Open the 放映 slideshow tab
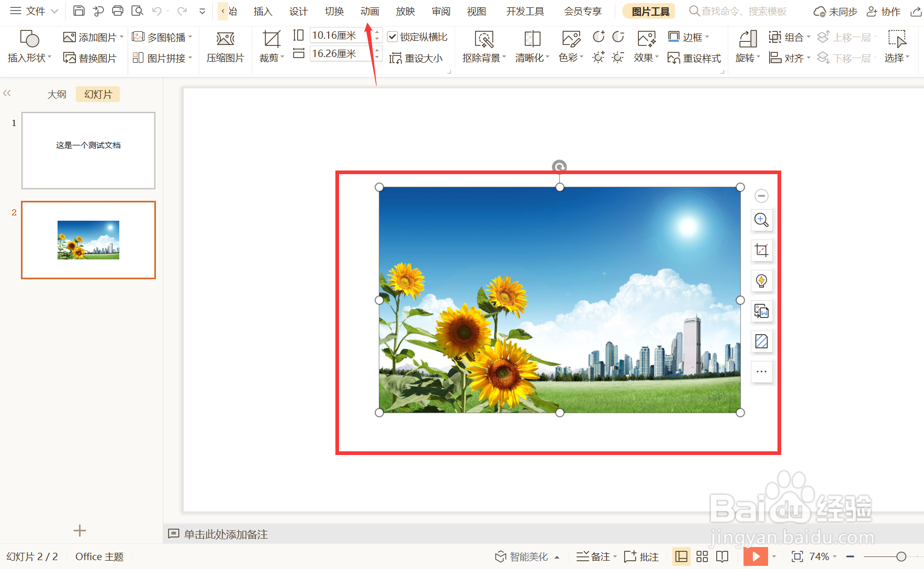Image resolution: width=924 pixels, height=569 pixels. (x=405, y=11)
